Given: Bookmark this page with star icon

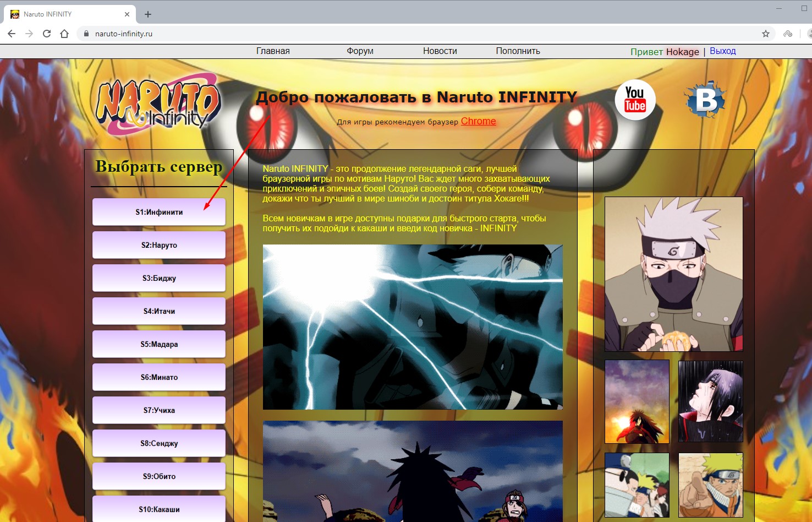Looking at the screenshot, I should pos(766,34).
